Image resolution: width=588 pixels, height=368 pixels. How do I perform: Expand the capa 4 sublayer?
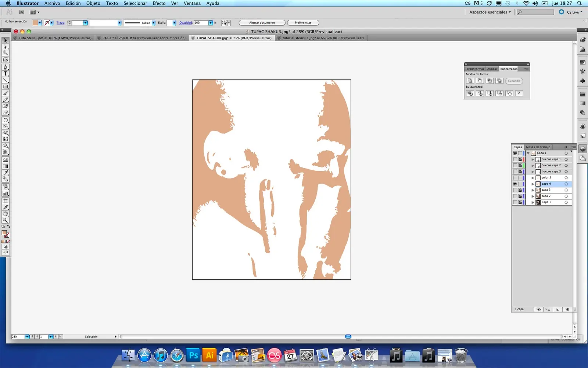click(533, 184)
